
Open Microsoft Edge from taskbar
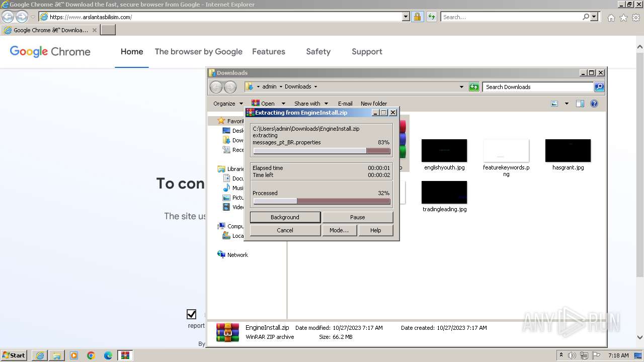108,355
